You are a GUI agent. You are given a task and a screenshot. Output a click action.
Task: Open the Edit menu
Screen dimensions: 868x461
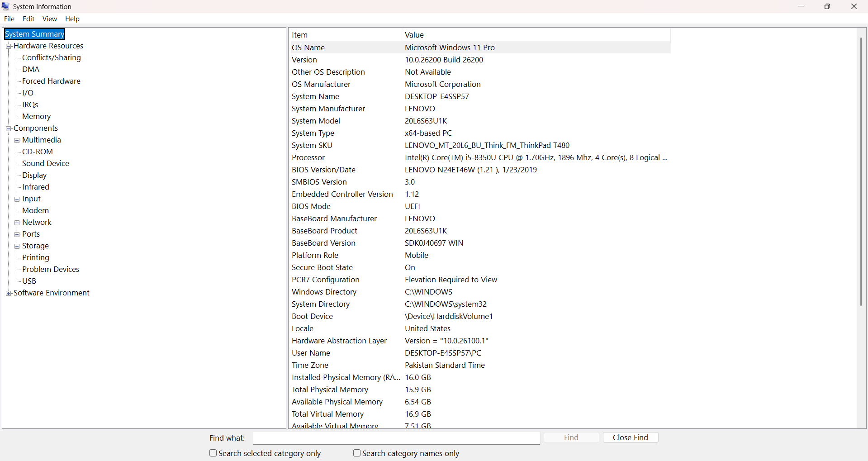pyautogui.click(x=28, y=19)
